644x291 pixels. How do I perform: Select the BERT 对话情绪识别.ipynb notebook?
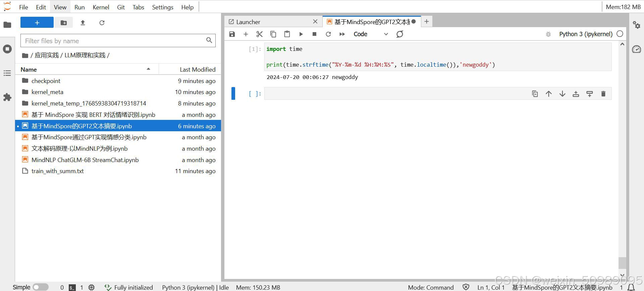click(x=118, y=115)
